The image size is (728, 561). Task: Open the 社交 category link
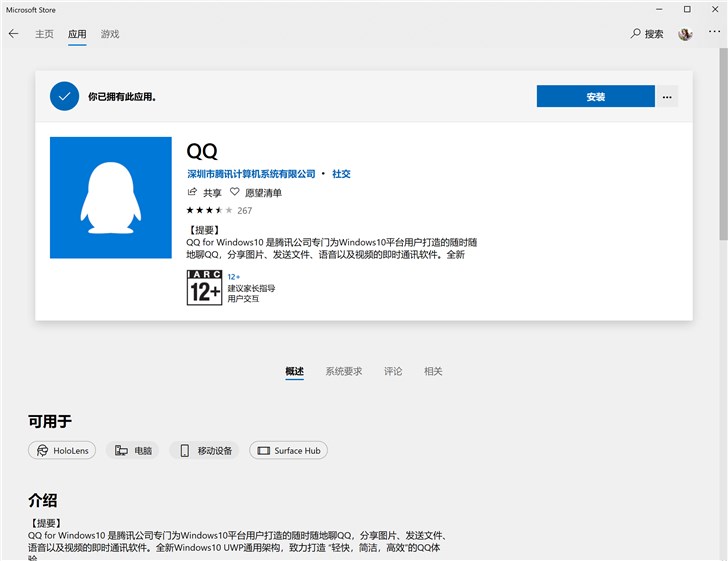coord(341,174)
